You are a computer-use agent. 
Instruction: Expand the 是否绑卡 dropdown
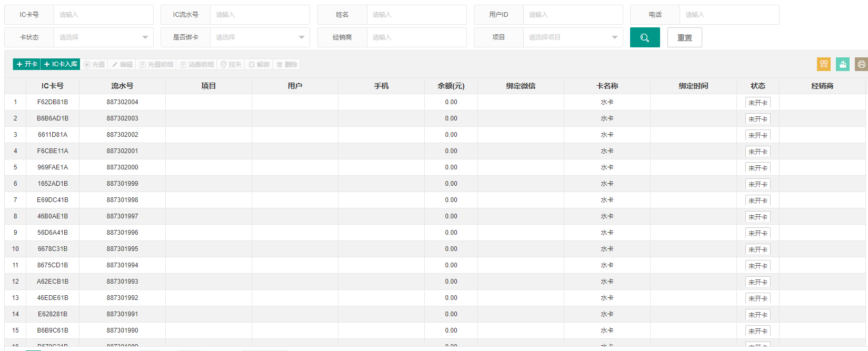click(x=260, y=37)
